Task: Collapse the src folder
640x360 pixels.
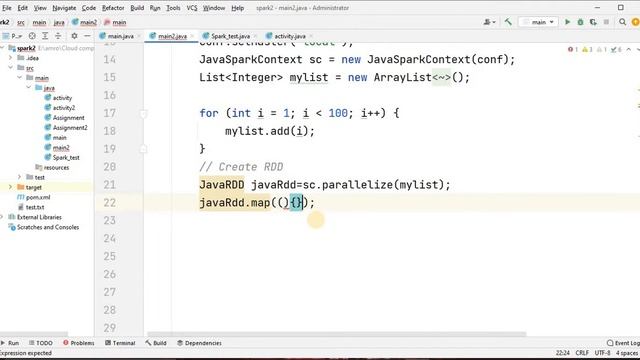Action: pos(11,68)
